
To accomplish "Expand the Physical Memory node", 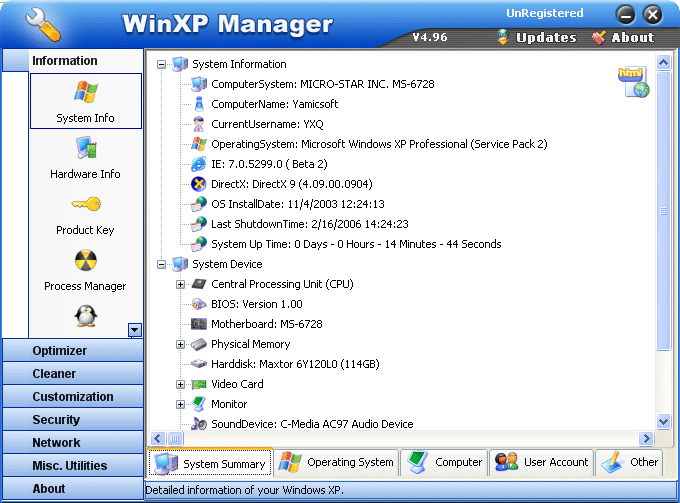I will click(180, 344).
